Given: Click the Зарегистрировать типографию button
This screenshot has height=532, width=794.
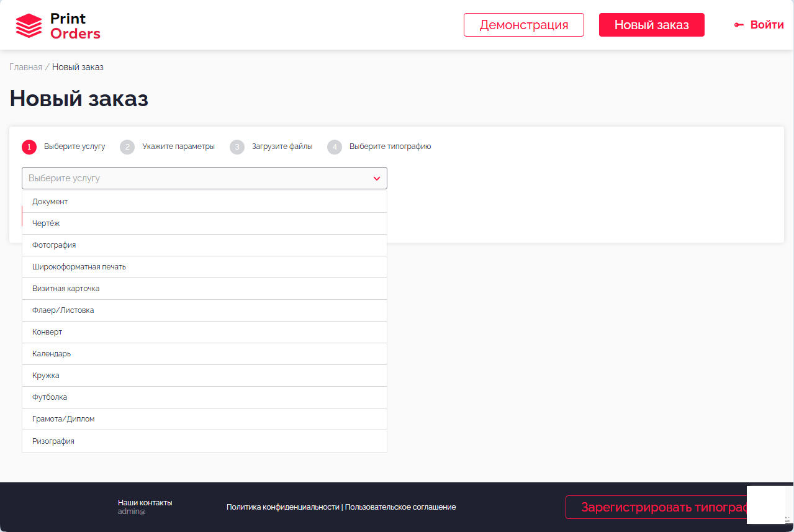Looking at the screenshot, I should coord(658,507).
